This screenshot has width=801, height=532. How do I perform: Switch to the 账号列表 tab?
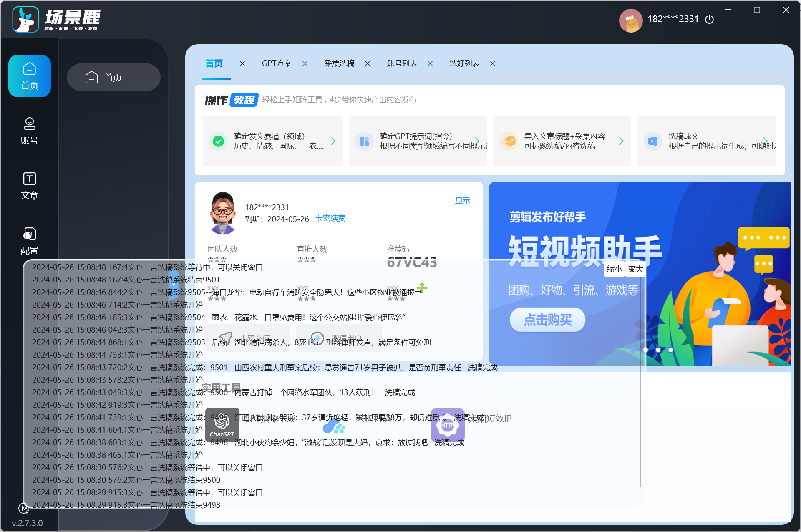click(x=402, y=63)
